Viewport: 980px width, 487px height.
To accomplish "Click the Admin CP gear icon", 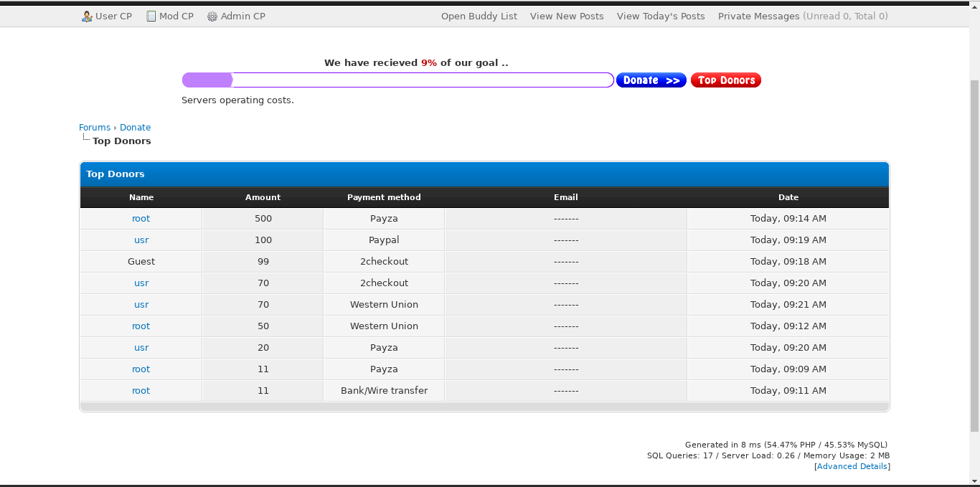I will click(212, 16).
